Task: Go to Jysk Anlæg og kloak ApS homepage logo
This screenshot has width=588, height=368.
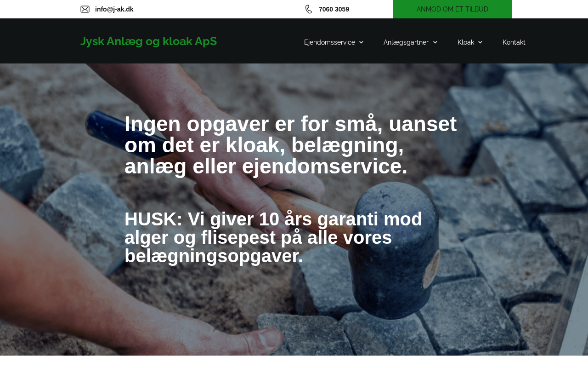Action: click(148, 41)
